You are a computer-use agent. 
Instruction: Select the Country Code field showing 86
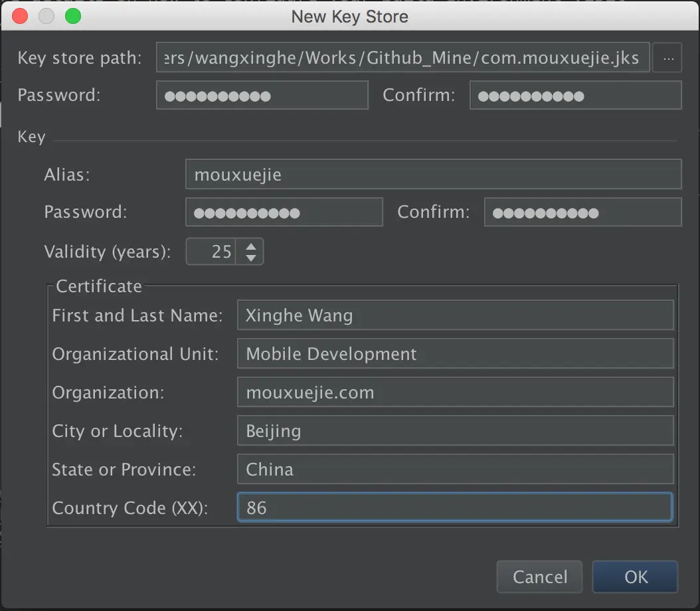tap(455, 507)
